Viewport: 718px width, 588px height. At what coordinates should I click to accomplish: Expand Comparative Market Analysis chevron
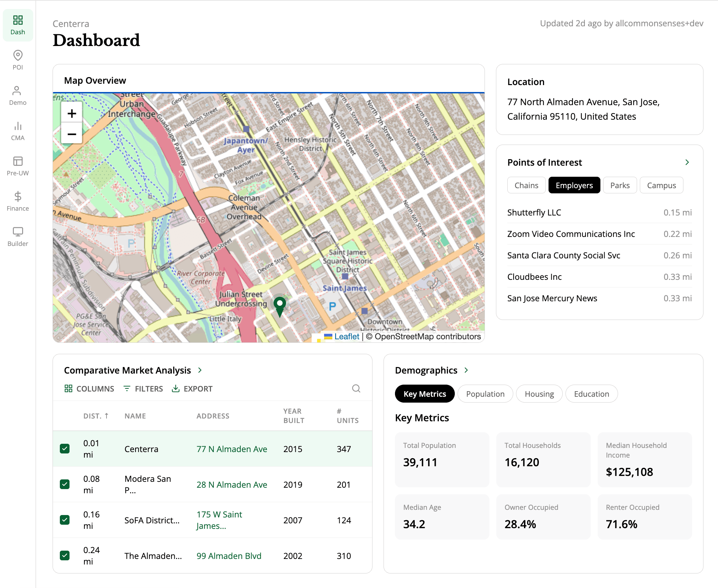point(200,370)
